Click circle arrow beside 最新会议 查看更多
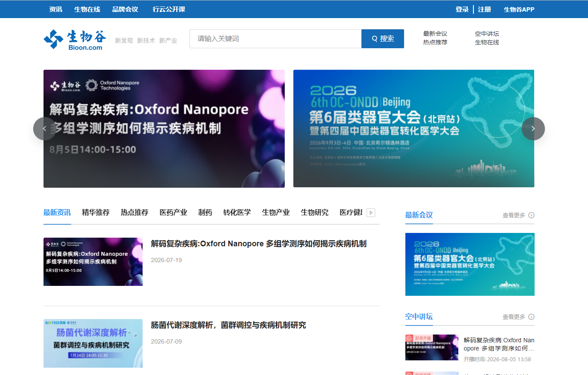 [x=531, y=215]
